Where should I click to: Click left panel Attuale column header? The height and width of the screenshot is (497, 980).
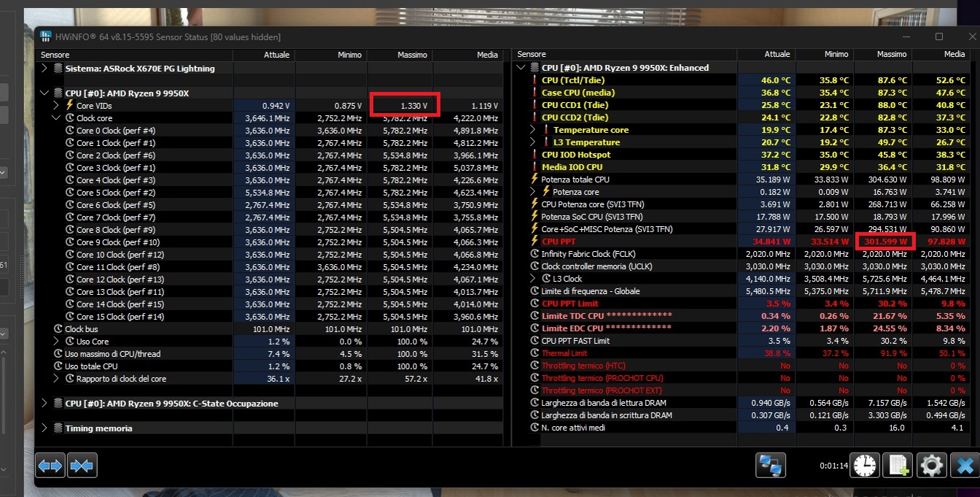(264, 55)
